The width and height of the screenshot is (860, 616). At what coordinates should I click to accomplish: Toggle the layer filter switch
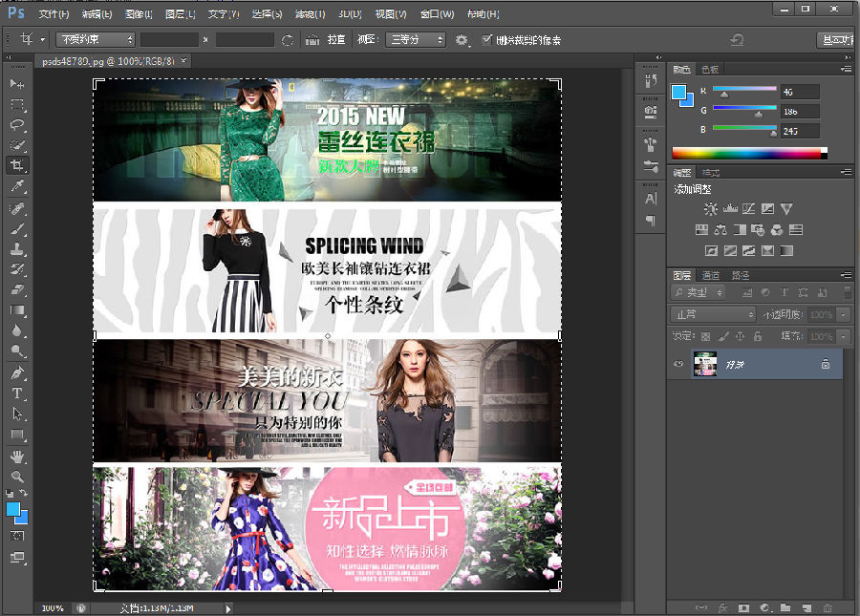(x=846, y=292)
